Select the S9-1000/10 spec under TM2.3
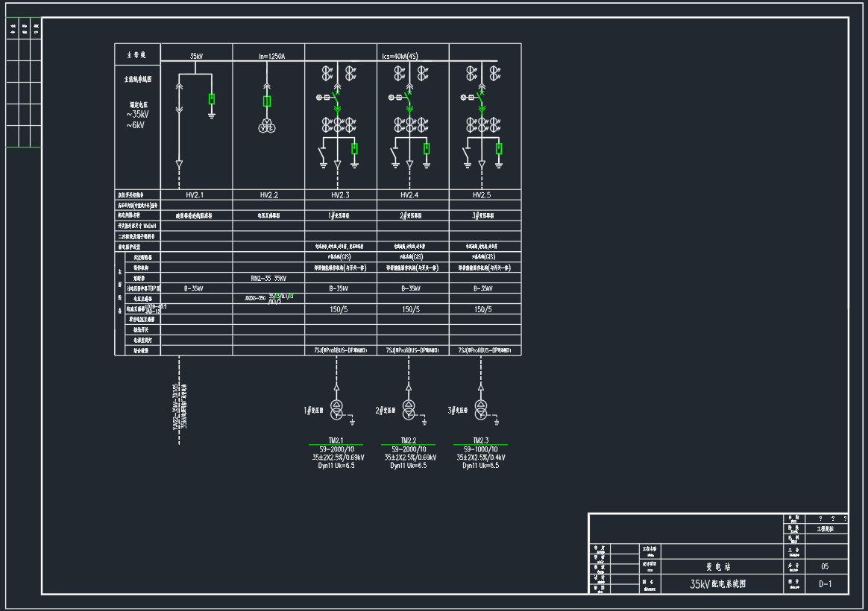Screen dimensions: 868x611 coord(480,449)
